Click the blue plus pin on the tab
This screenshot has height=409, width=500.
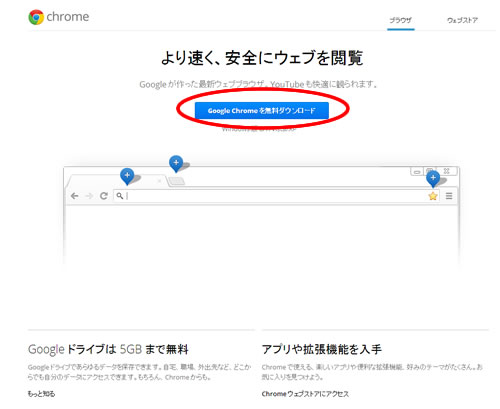click(127, 176)
